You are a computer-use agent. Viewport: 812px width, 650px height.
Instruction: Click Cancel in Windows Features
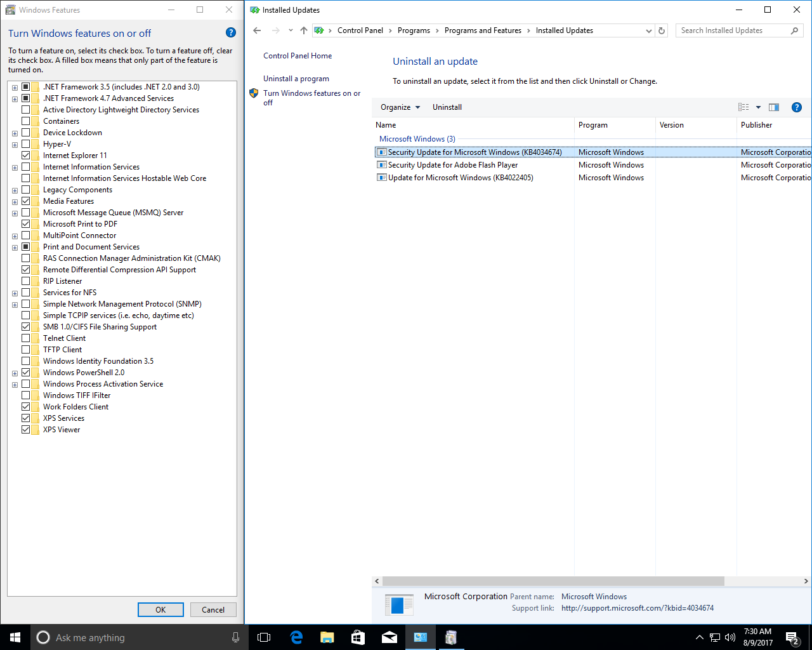[x=213, y=609]
